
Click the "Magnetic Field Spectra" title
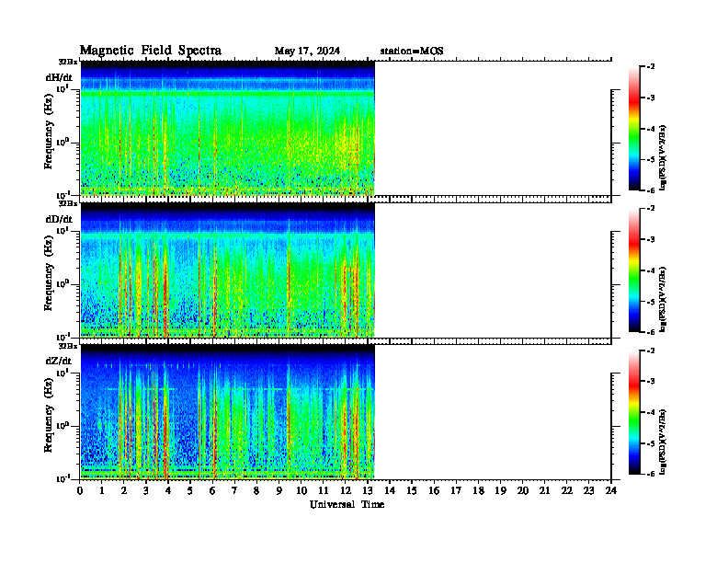151,51
